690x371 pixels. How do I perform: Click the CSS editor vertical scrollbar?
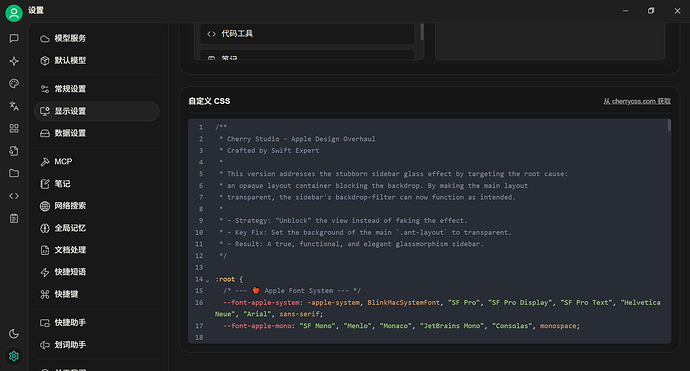(x=669, y=125)
